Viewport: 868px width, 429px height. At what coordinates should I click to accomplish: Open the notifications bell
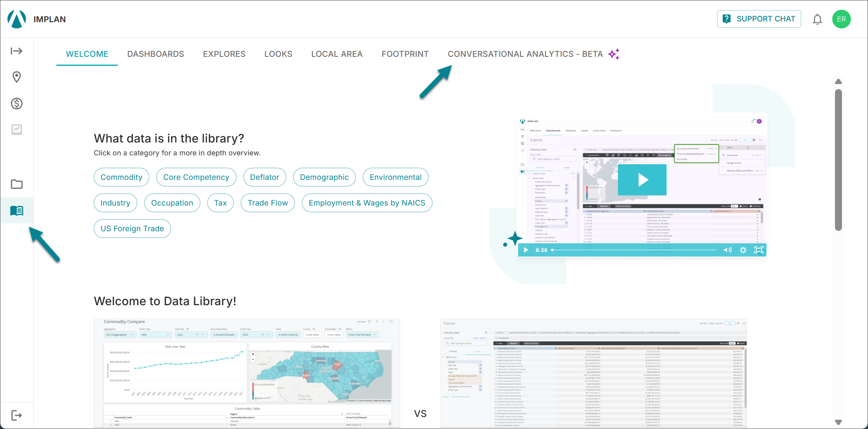(817, 19)
